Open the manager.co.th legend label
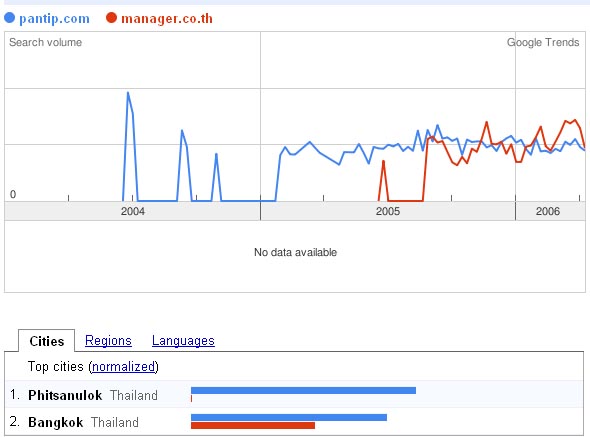 [x=167, y=18]
